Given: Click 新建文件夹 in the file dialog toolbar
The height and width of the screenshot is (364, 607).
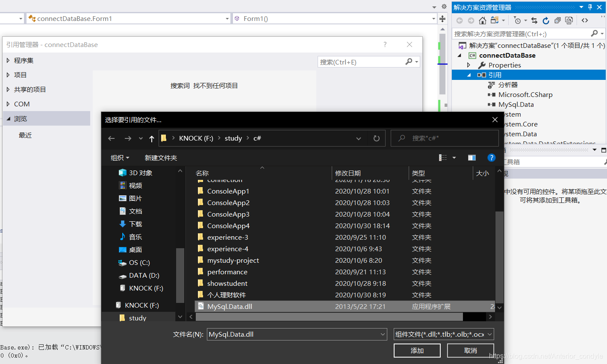Looking at the screenshot, I should point(161,158).
